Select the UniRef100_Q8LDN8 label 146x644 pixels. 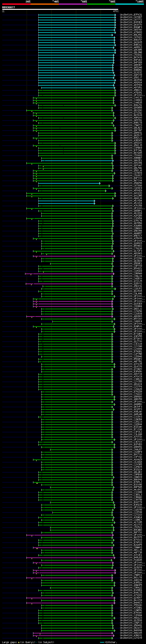tap(131, 53)
